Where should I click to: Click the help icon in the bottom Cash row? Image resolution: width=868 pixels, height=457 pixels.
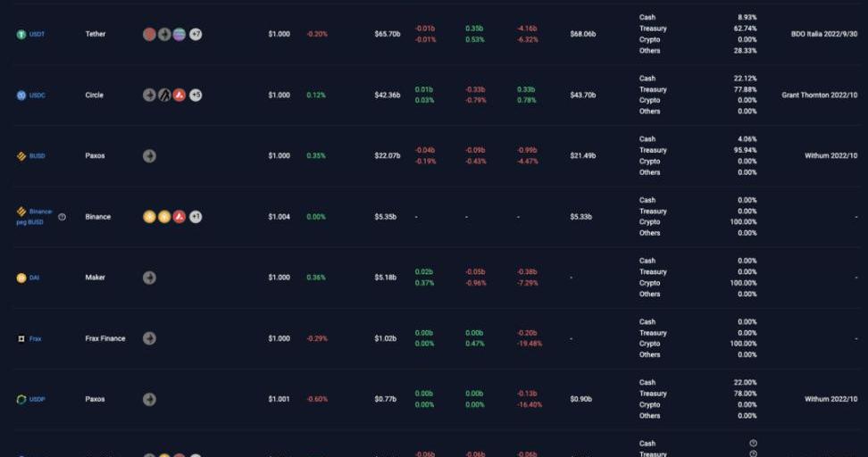coord(753,444)
